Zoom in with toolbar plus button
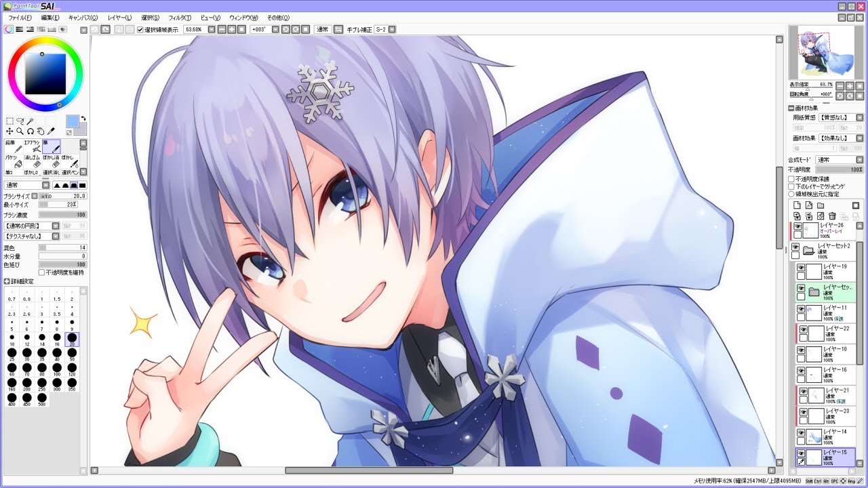 coord(231,29)
